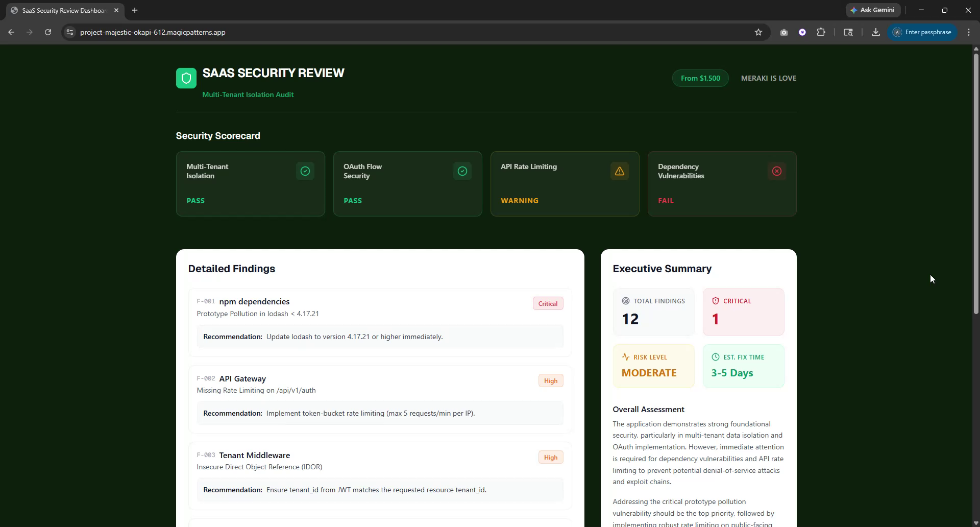The width and height of the screenshot is (980, 527).
Task: Open the tab search side panel icon
Action: [848, 32]
